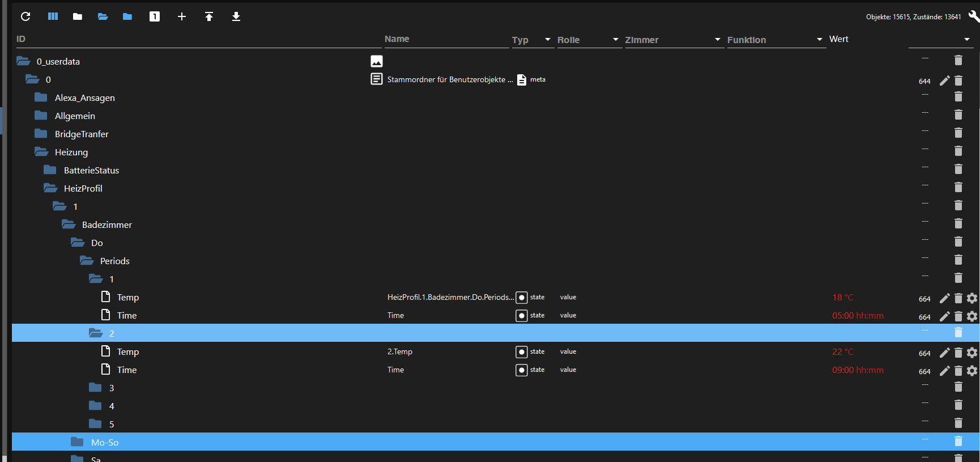
Task: Select the HeizProfil.1.Badezimmer.Do.Periods name
Action: coord(451,298)
